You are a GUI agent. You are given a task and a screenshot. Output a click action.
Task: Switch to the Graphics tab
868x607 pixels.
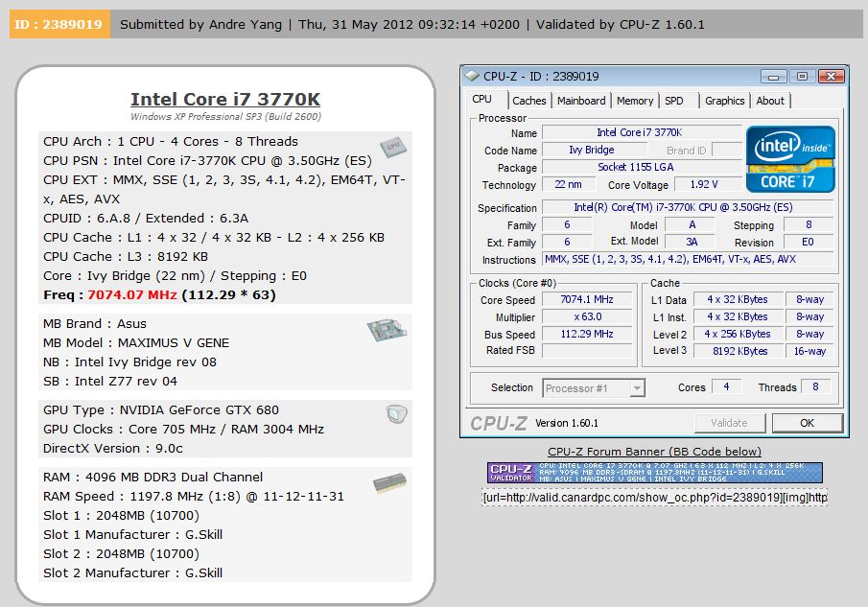(x=724, y=100)
